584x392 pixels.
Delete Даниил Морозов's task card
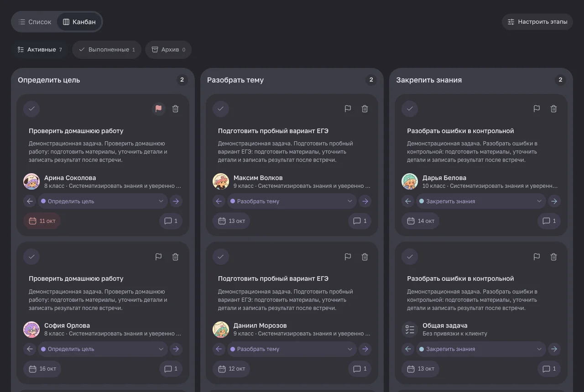[365, 257]
